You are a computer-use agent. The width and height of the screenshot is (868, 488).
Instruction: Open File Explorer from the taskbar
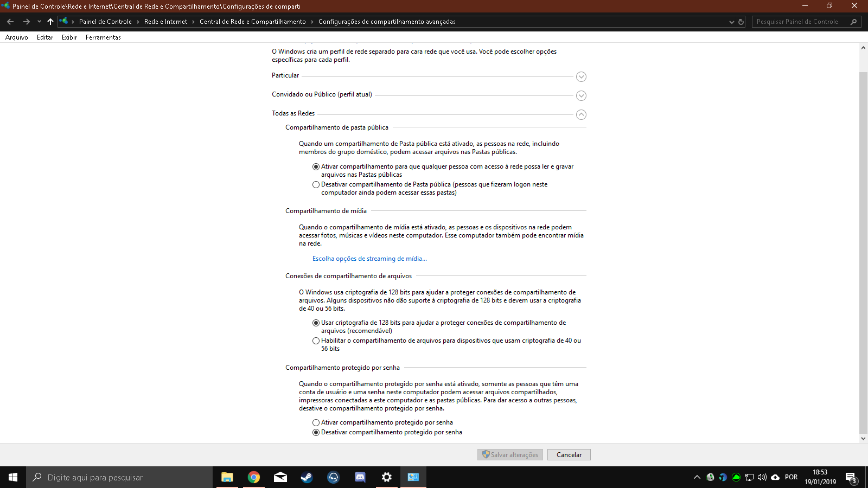click(x=227, y=477)
